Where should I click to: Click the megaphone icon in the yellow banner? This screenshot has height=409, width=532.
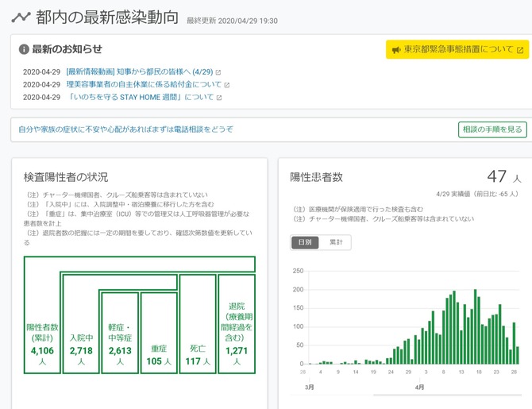tap(396, 49)
